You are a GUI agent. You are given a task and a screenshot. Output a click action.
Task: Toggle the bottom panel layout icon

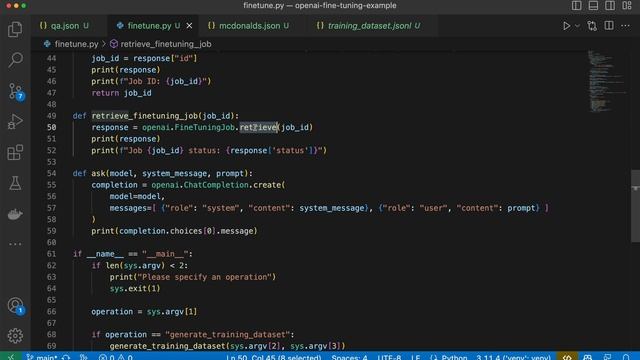point(593,5)
